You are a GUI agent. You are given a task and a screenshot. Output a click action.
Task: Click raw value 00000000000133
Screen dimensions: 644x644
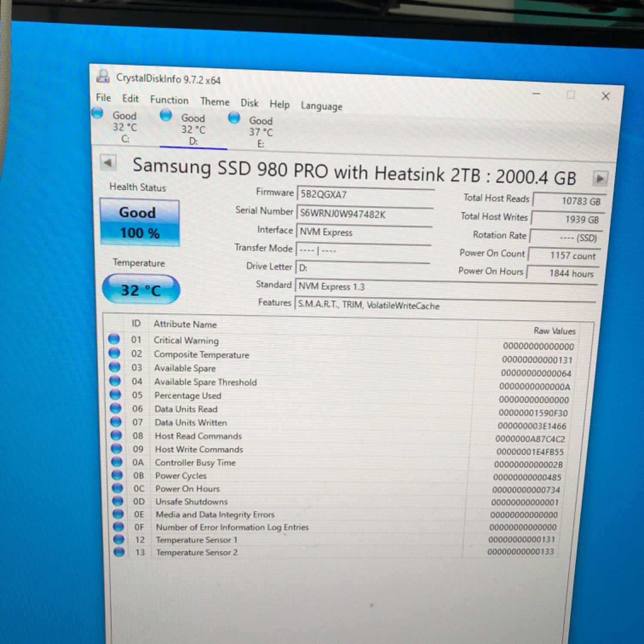click(521, 551)
